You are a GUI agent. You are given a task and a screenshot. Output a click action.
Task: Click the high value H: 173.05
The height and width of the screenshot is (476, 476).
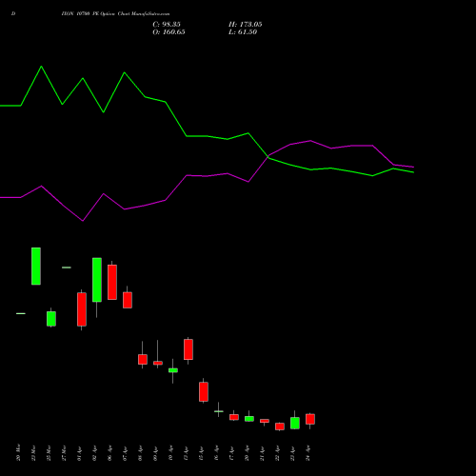click(246, 25)
